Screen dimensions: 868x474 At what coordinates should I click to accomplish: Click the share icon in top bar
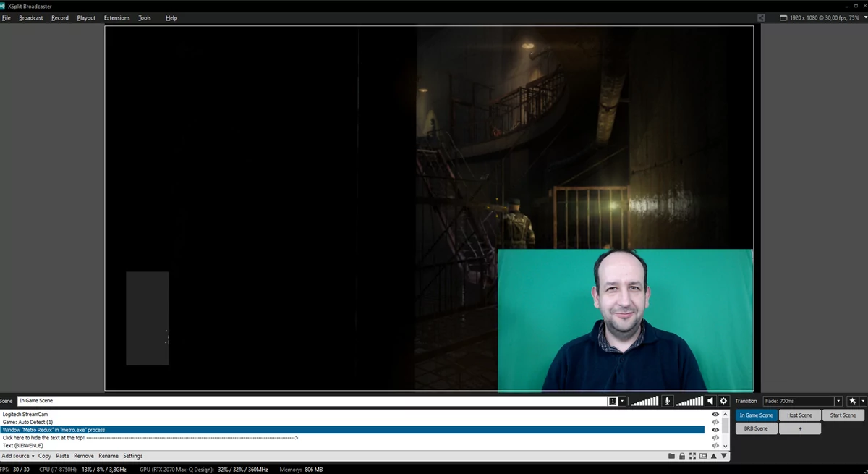click(x=761, y=18)
